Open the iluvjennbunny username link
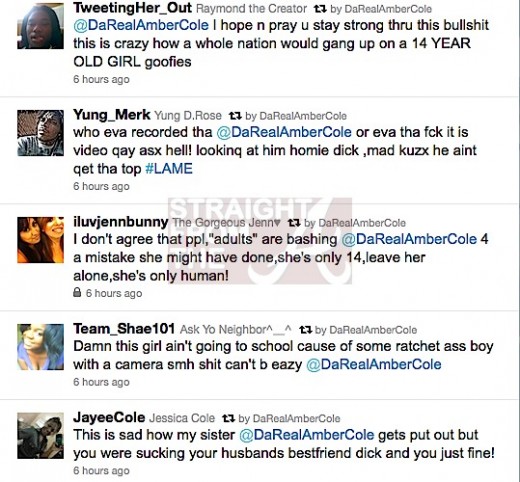 pos(121,222)
